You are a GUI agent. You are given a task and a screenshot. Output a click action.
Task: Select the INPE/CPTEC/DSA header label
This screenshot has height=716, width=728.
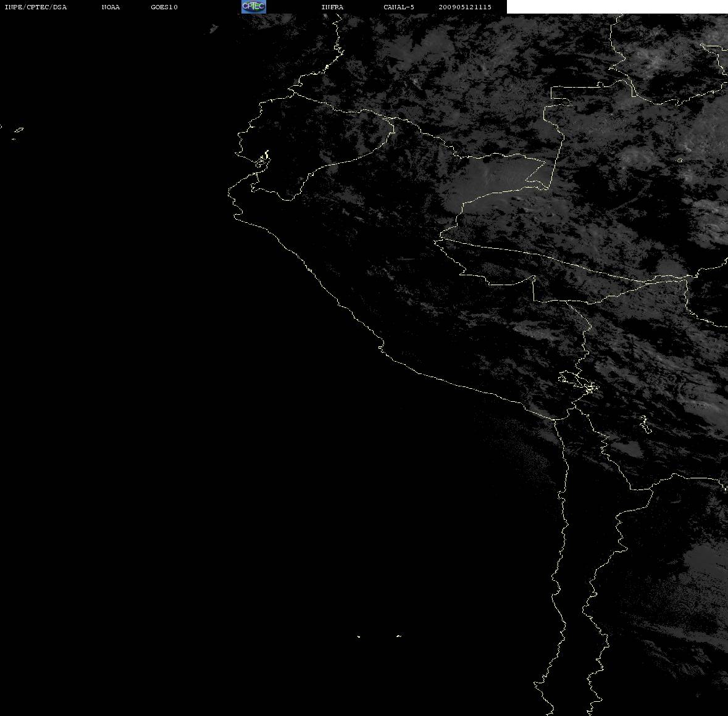[x=36, y=7]
